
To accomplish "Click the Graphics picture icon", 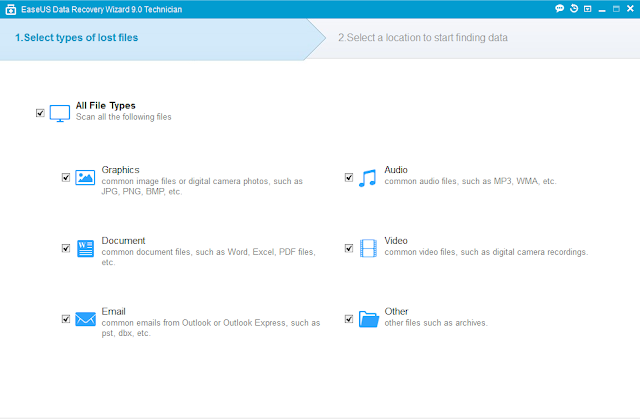I will (85, 177).
